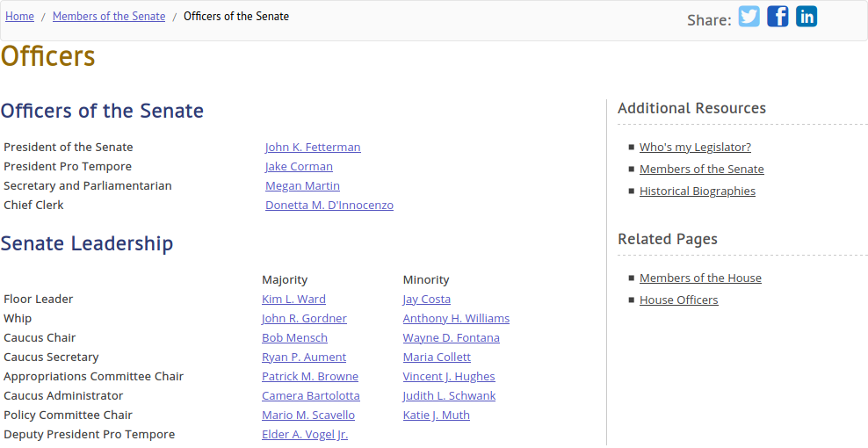Click Donetta M. D'Innocenzo link
868x448 pixels.
(x=329, y=205)
